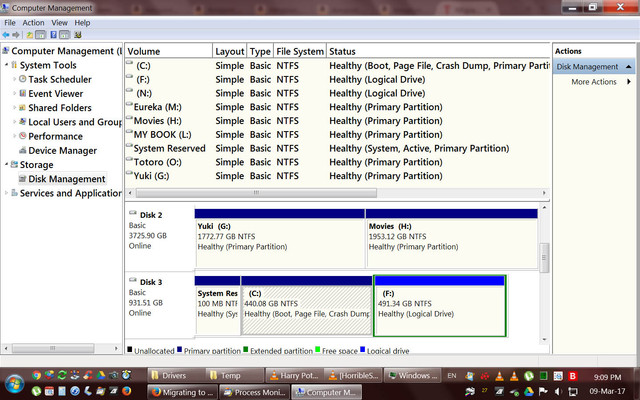The width and height of the screenshot is (640, 400).
Task: Expand Services and Applications node
Action: [x=7, y=193]
